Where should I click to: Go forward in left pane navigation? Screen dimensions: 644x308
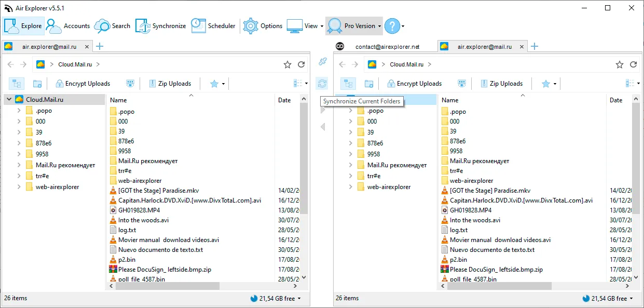tap(23, 65)
